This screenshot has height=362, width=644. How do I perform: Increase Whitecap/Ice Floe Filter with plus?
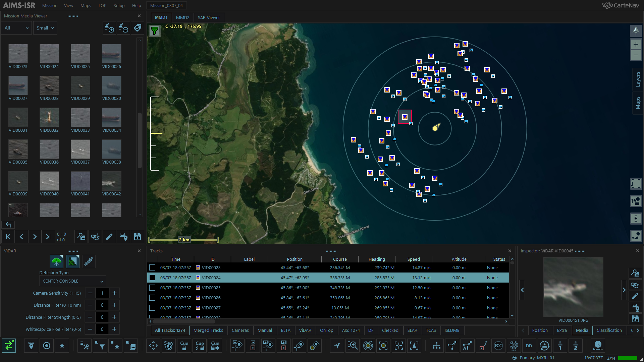[x=114, y=329]
